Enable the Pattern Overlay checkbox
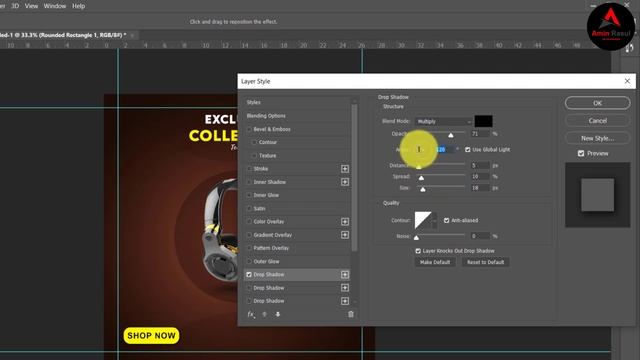This screenshot has height=360, width=640. [249, 248]
